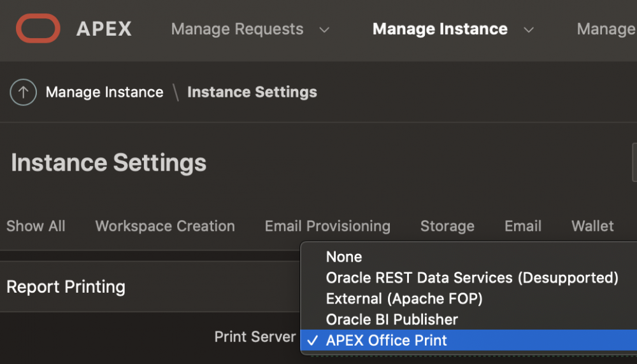
Task: Expand the chevron beside Manage Instance
Action: (x=528, y=30)
